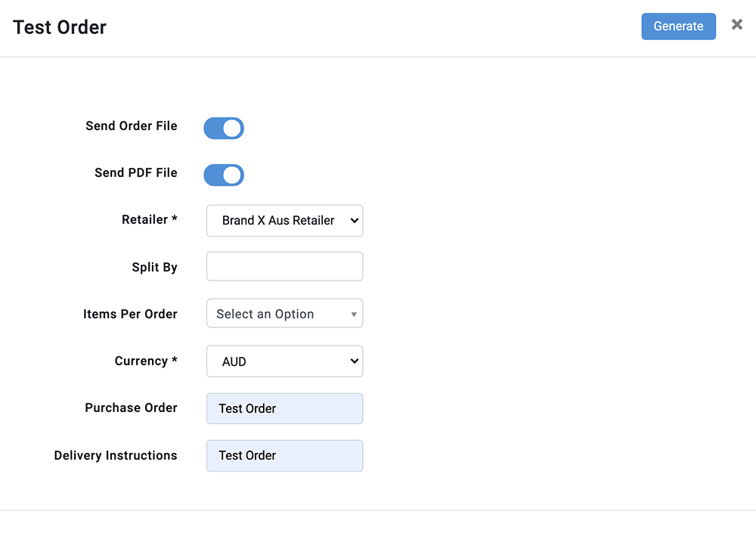Image resolution: width=756 pixels, height=536 pixels.
Task: Click the Send Order File label
Action: point(131,125)
